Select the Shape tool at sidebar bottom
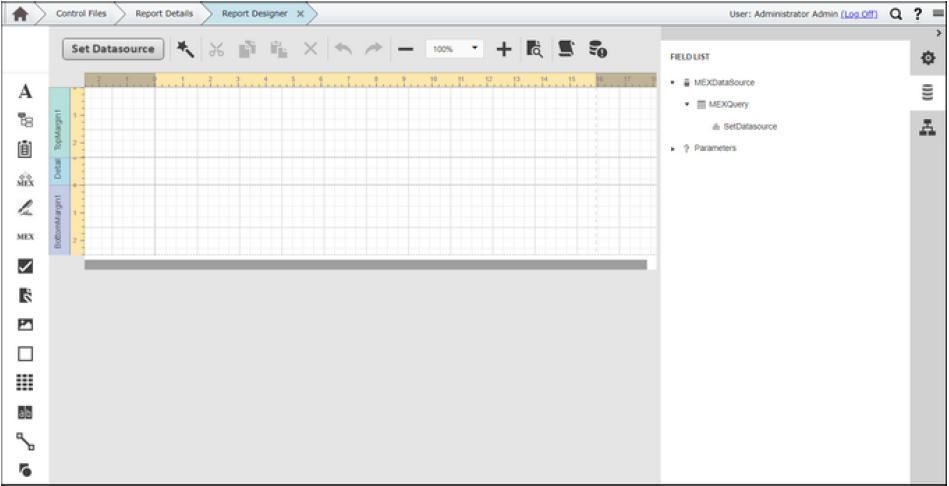The height and width of the screenshot is (486, 949). [x=25, y=469]
